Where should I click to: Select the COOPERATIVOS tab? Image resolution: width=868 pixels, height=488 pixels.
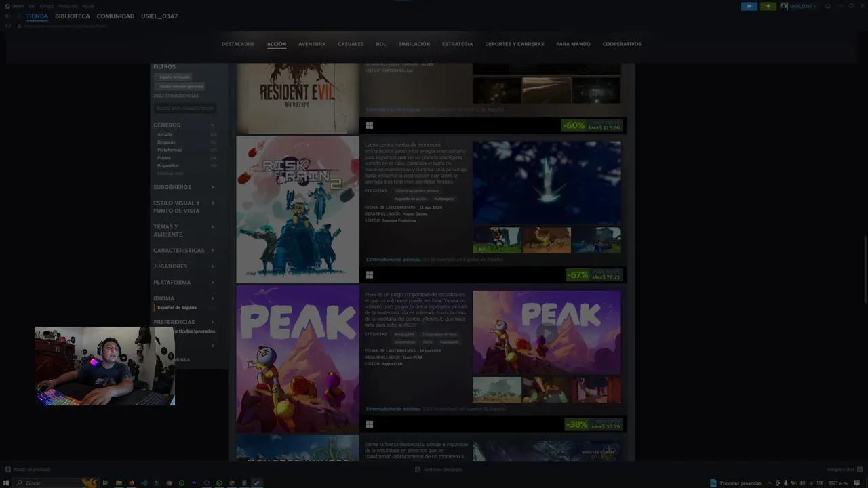tap(622, 44)
